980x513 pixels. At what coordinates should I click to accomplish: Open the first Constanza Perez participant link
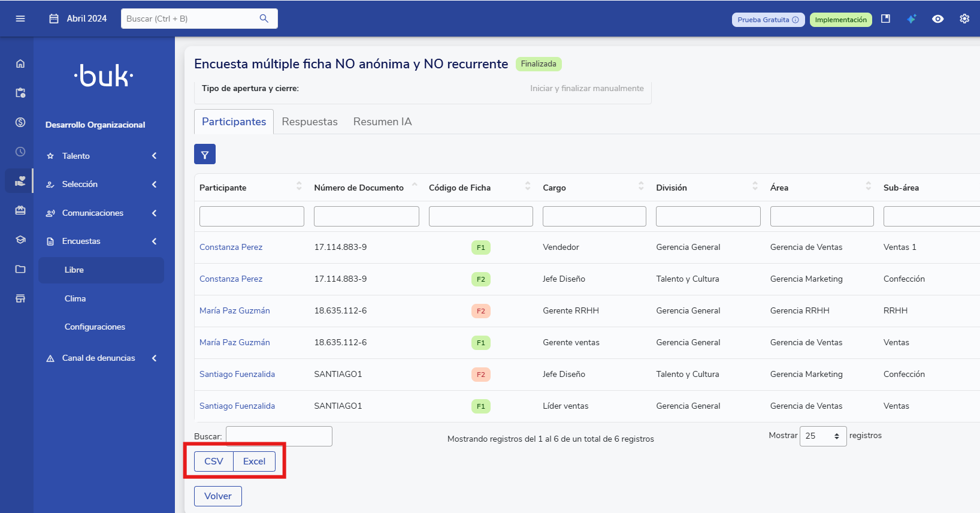(231, 247)
